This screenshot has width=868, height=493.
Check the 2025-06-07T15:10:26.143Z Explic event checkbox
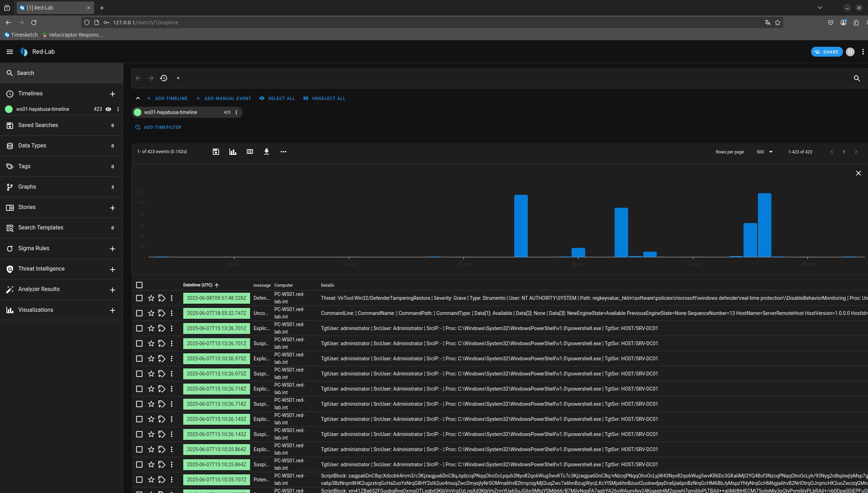click(x=139, y=419)
